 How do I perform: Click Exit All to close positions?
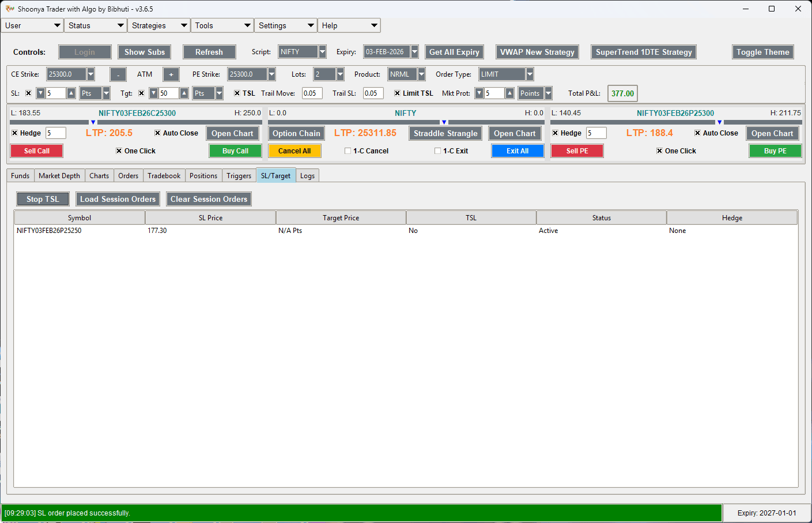517,150
